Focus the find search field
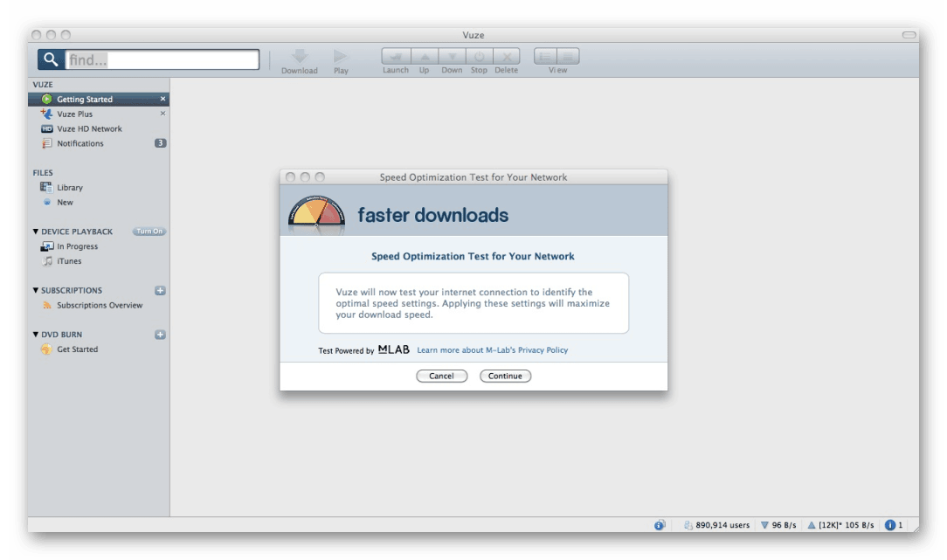The width and height of the screenshot is (947, 560). tap(162, 59)
